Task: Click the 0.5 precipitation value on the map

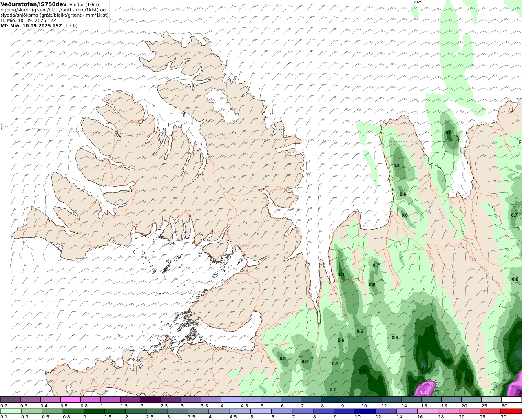Action: point(395,338)
